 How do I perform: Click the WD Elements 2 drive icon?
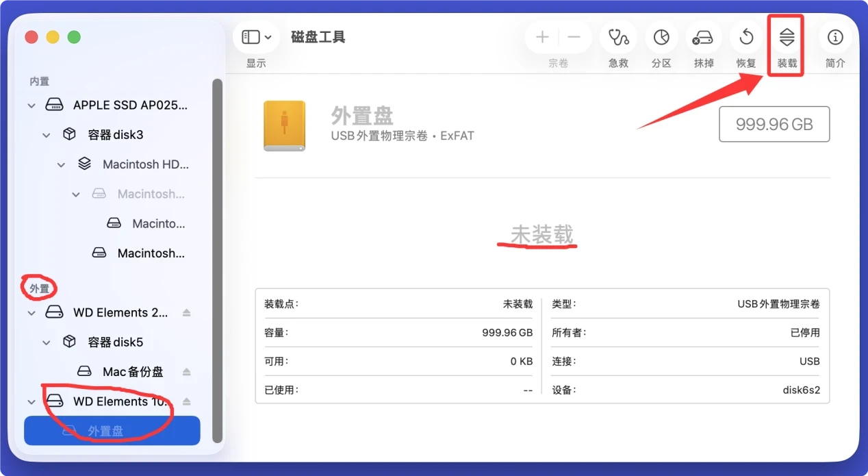click(54, 312)
